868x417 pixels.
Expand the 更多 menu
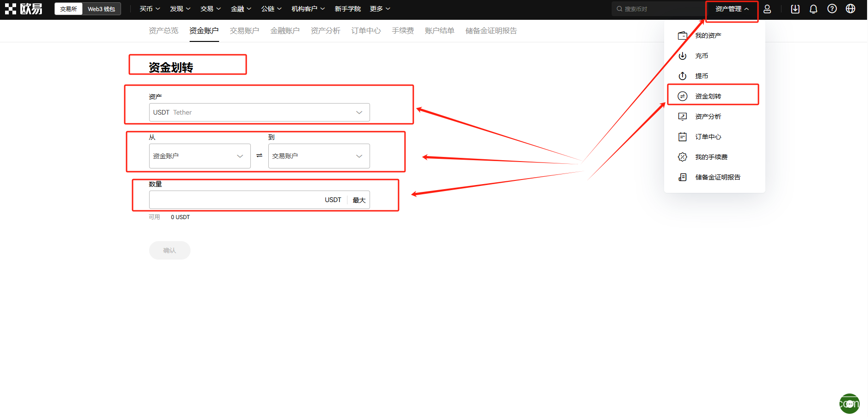click(380, 9)
